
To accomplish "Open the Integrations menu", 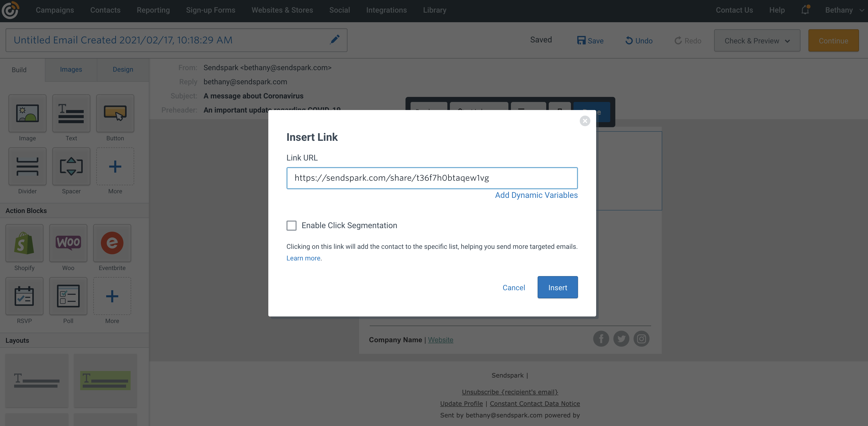I will click(x=386, y=10).
